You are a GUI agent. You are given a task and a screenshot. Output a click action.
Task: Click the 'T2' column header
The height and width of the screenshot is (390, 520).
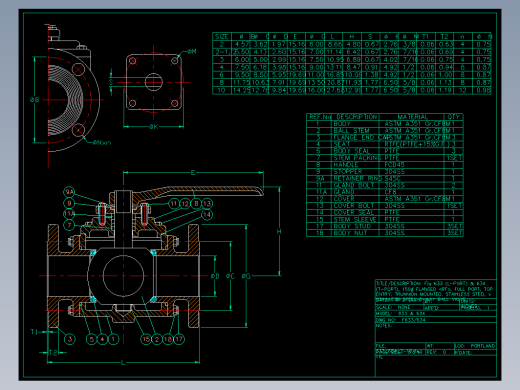point(444,37)
